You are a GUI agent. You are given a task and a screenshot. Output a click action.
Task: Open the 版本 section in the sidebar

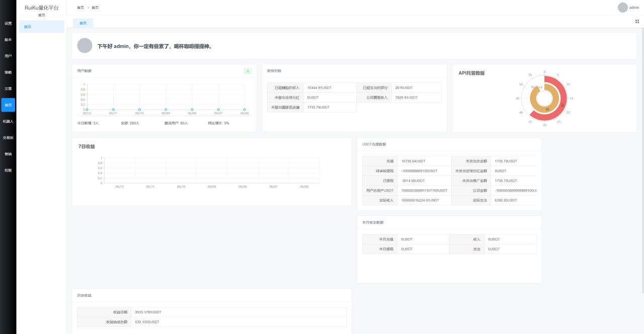pyautogui.click(x=8, y=40)
